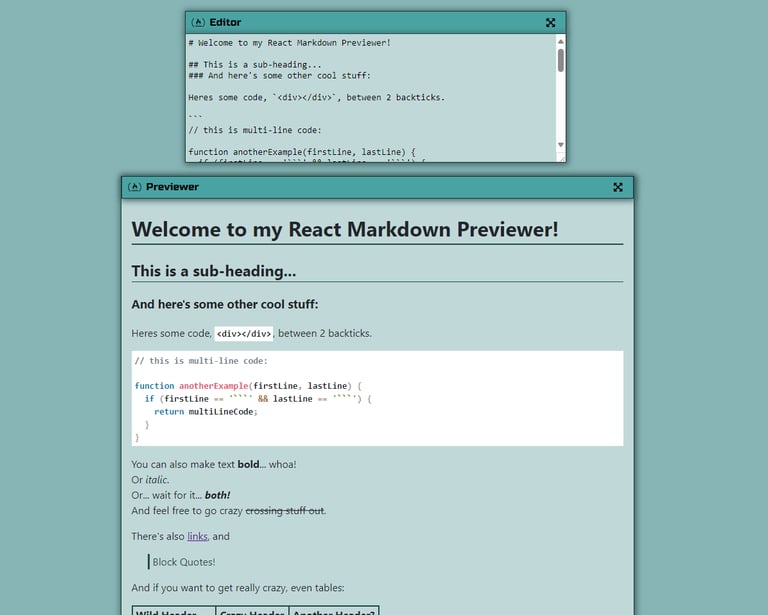Click the Editor scrollbar down arrow
The image size is (768, 615).
tap(560, 145)
